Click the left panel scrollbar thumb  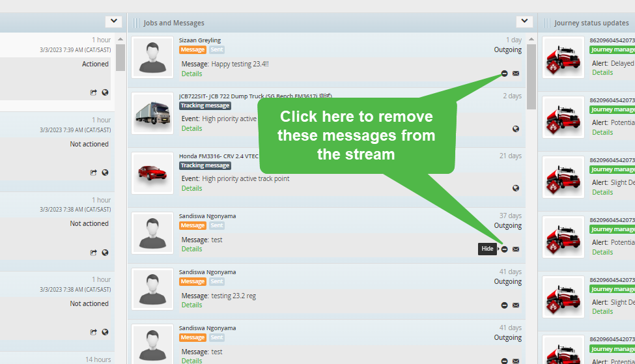120,57
